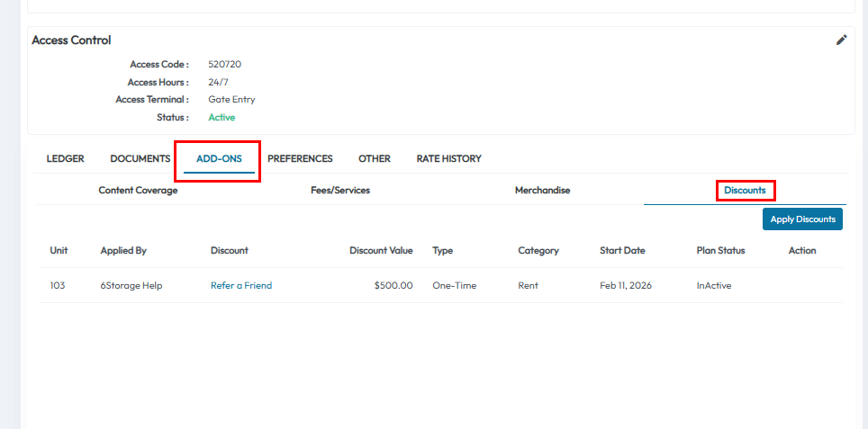The image size is (868, 429).
Task: Click the Unit column header
Action: tap(59, 251)
